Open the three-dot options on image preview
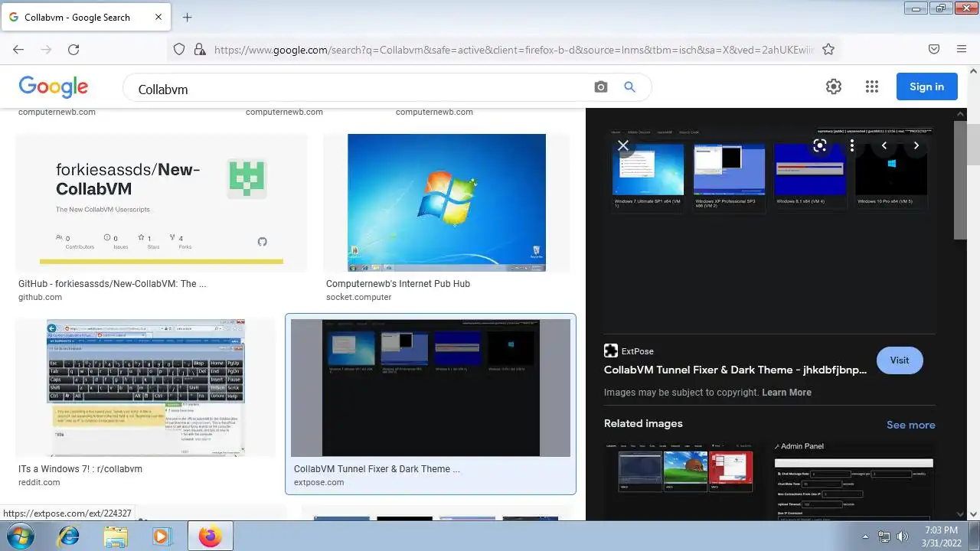The width and height of the screenshot is (980, 551). [852, 145]
